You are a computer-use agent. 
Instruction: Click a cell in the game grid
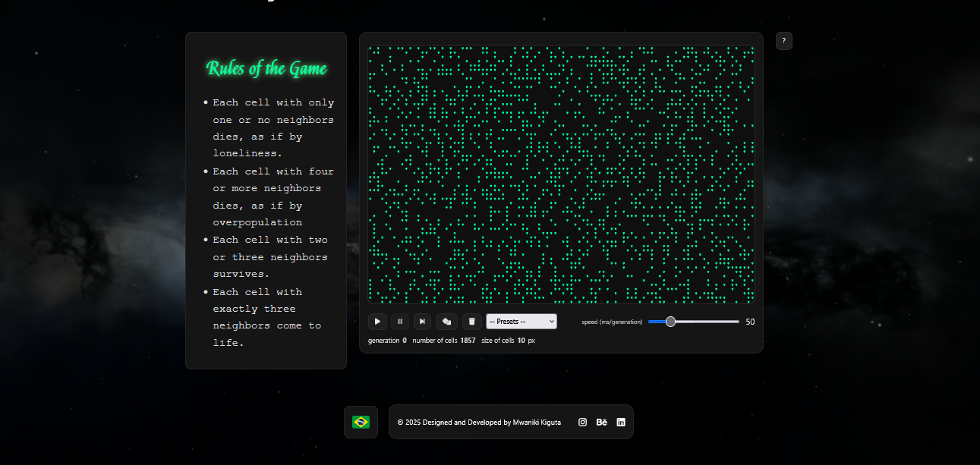(x=562, y=174)
